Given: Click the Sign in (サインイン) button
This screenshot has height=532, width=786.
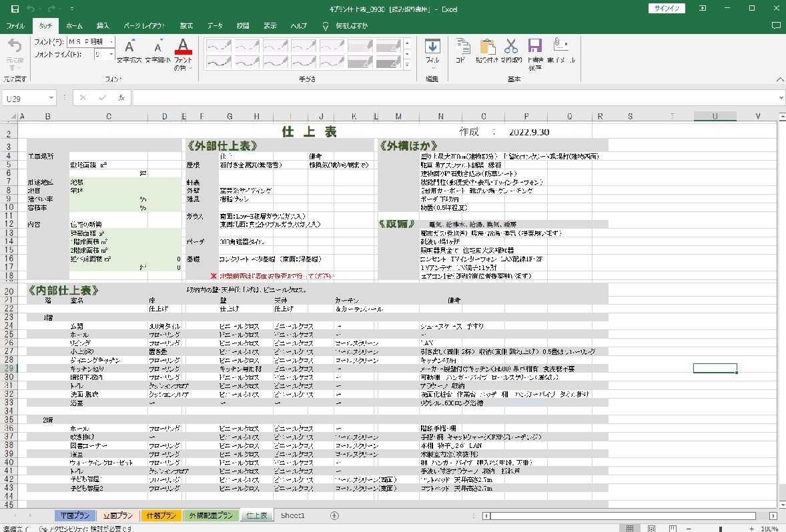Looking at the screenshot, I should 667,9.
